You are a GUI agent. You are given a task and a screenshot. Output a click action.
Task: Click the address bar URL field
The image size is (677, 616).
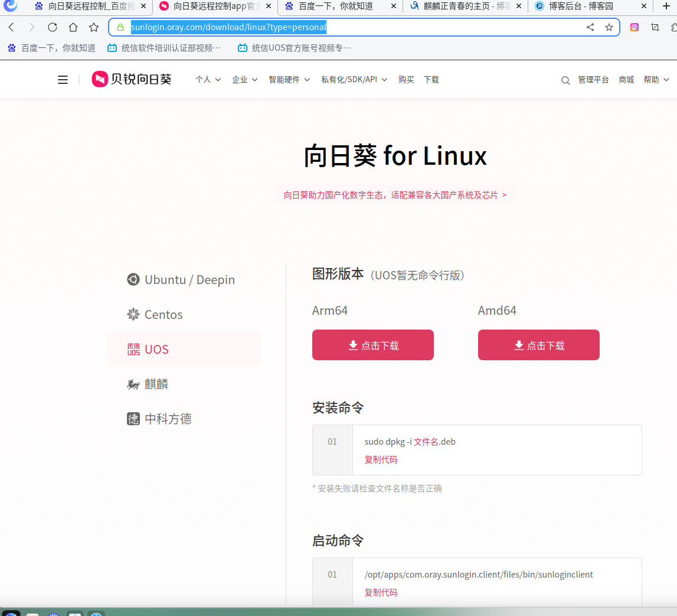pyautogui.click(x=364, y=27)
